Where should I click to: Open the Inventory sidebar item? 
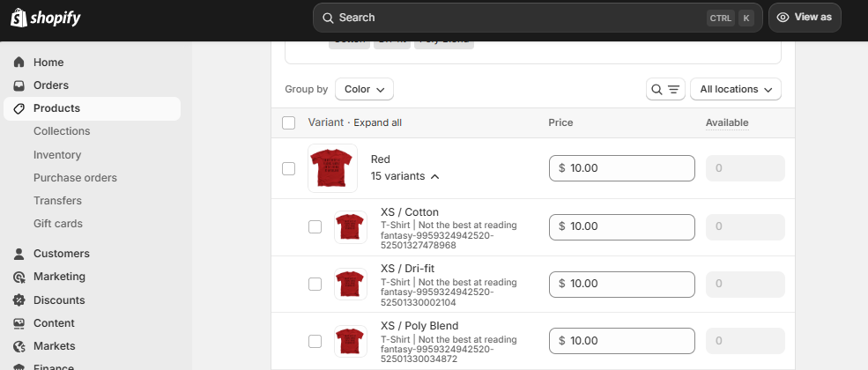point(57,155)
